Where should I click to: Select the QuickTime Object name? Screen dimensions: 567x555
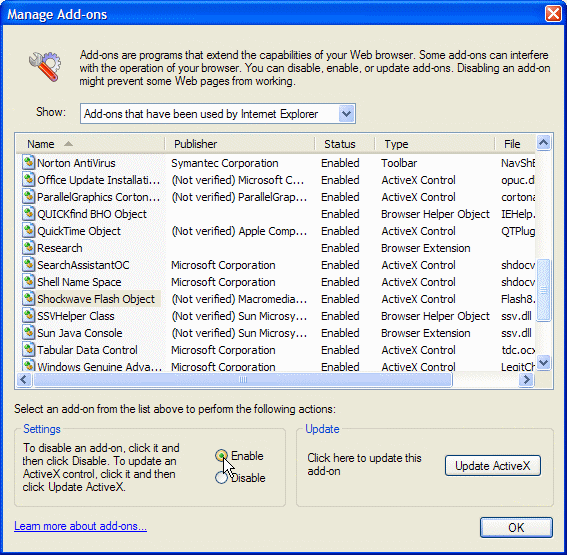tap(79, 231)
